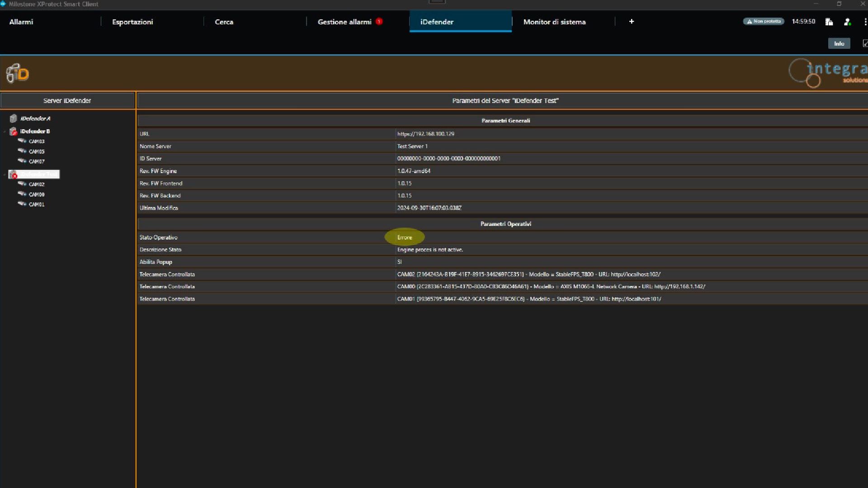Image resolution: width=868 pixels, height=488 pixels.
Task: Click the Parametri Operativi section header
Action: click(x=505, y=224)
